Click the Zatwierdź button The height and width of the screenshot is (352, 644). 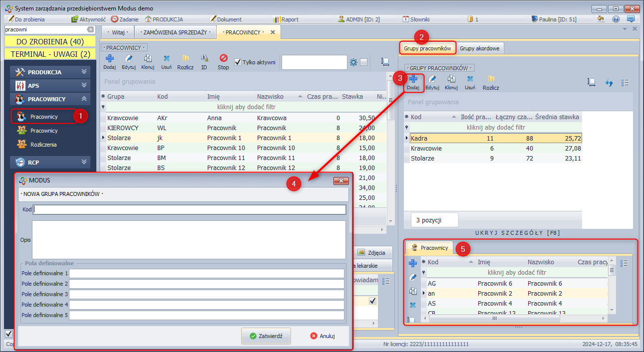[266, 336]
